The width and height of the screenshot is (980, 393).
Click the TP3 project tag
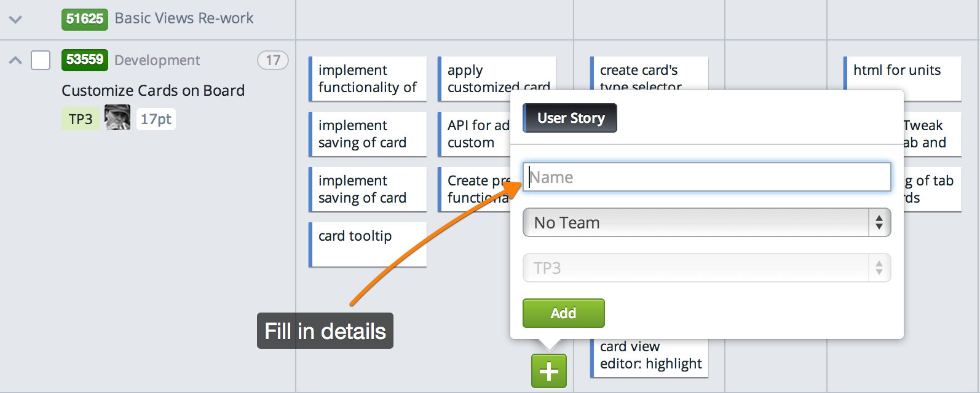tap(80, 118)
